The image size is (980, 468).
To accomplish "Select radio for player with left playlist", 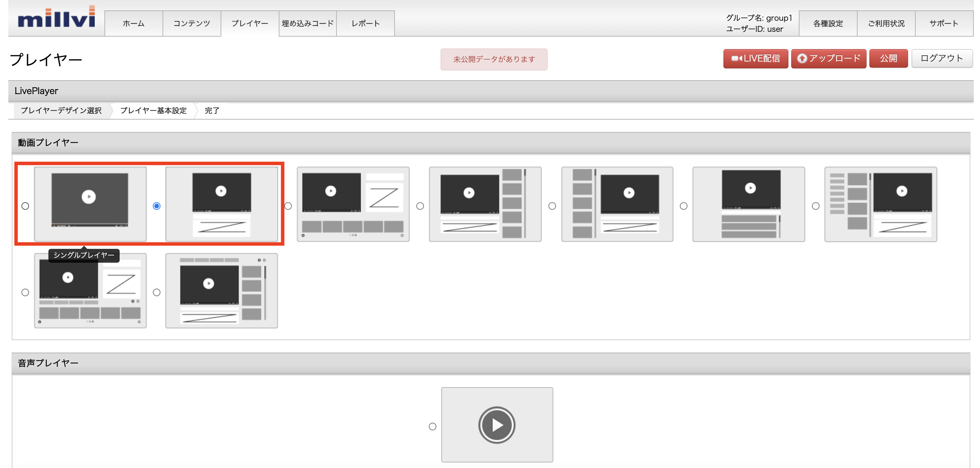I will 552,206.
